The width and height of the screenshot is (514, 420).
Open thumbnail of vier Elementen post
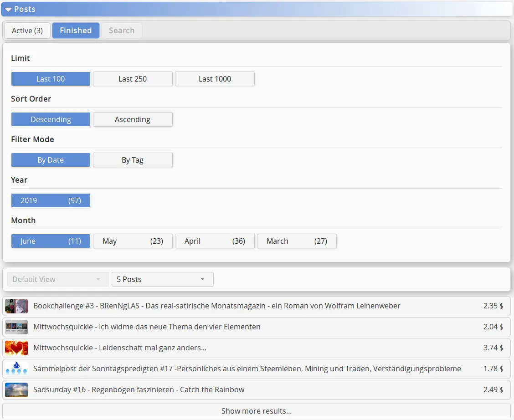16,327
